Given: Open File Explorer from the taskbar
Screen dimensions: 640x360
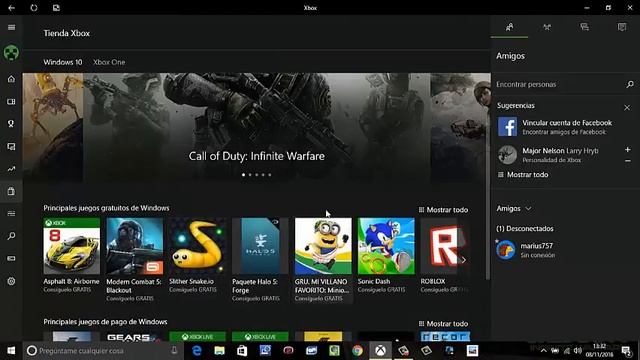Looking at the screenshot, I should tap(220, 351).
